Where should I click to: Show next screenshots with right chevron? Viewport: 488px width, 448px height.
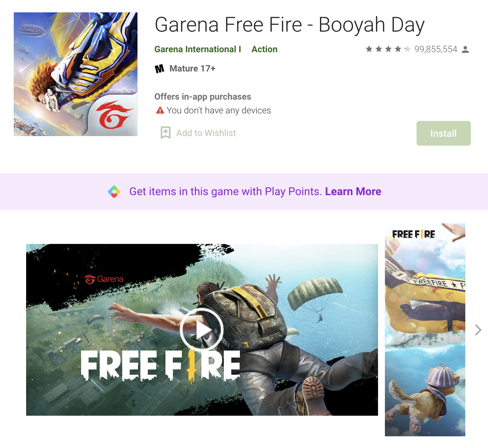coord(478,330)
